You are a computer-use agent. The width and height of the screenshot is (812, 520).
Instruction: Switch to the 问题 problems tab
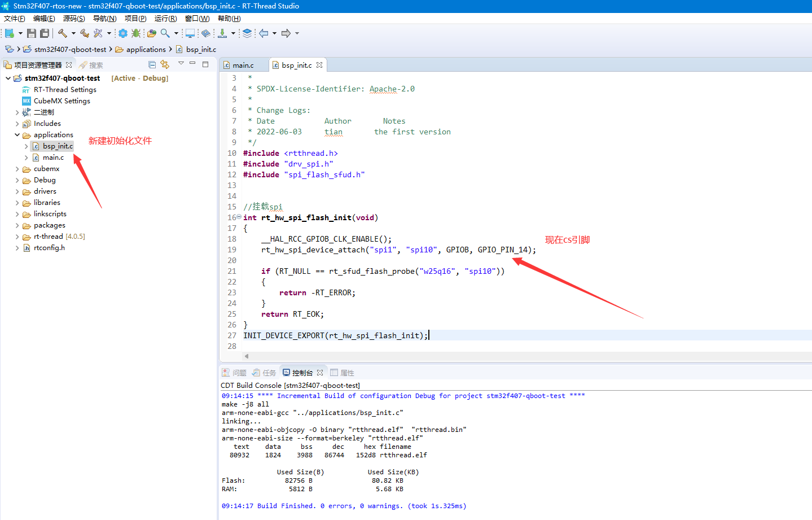(234, 373)
